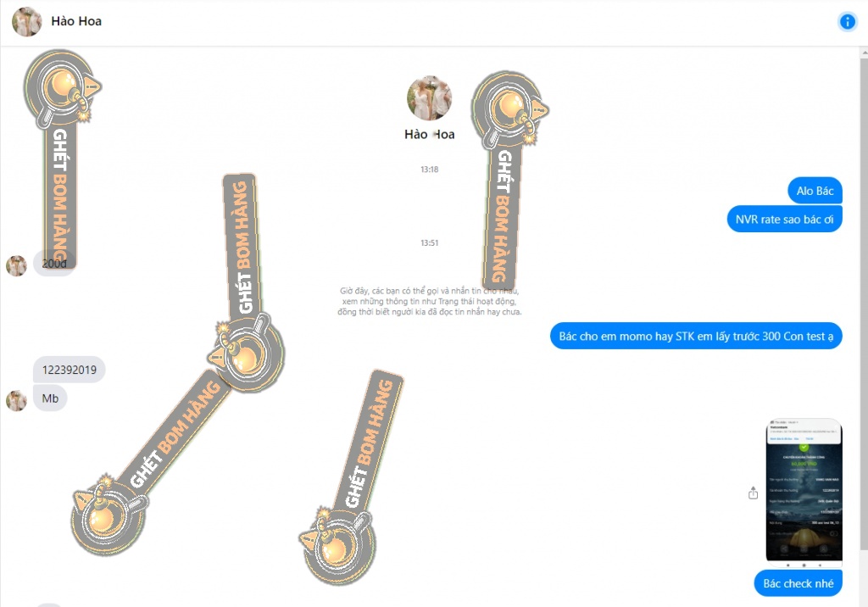Click the avatar beside the Mb message

16,400
